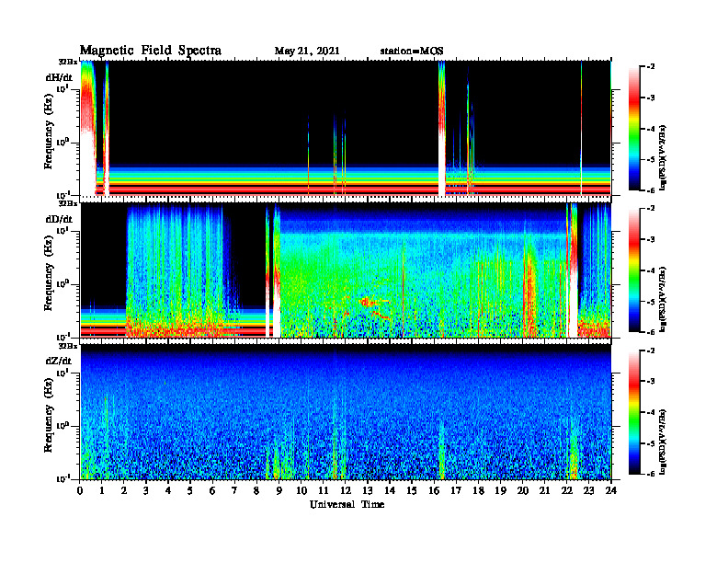
Task: Click the dZ/dt panel color bar
Action: coord(634,412)
